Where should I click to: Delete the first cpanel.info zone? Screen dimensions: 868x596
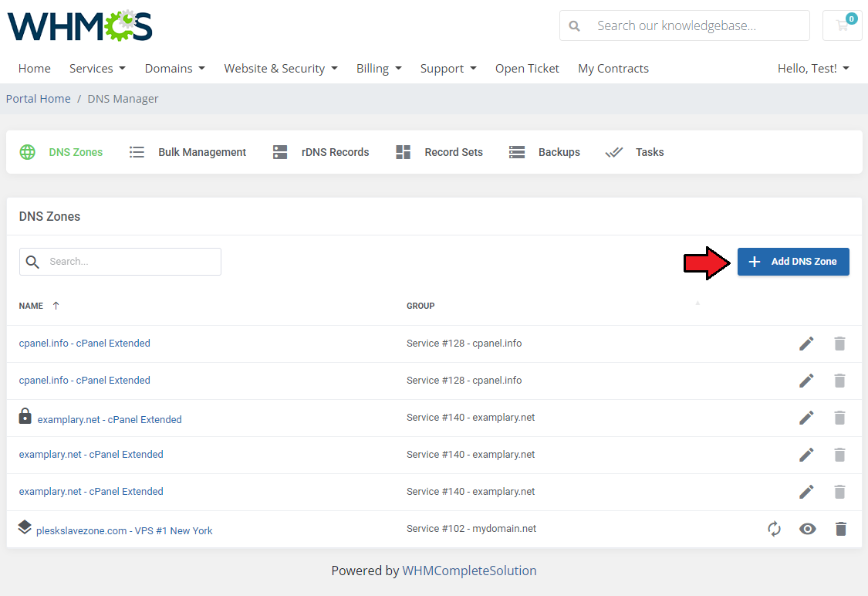[x=839, y=344]
